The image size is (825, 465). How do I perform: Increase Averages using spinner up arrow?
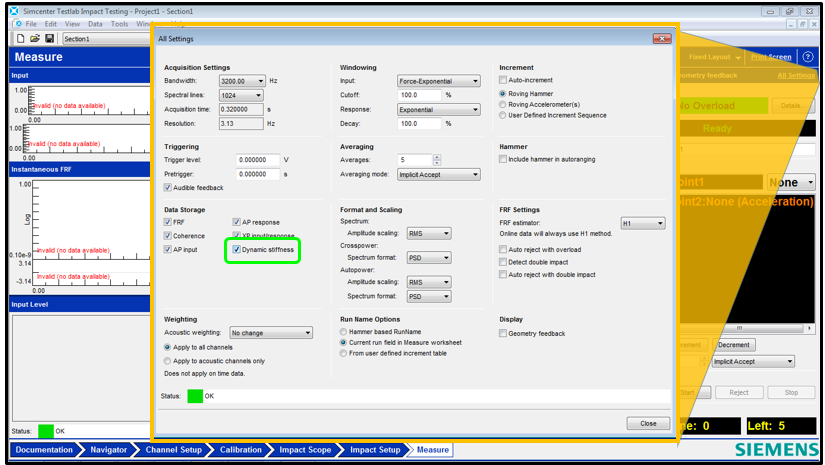[x=436, y=157]
